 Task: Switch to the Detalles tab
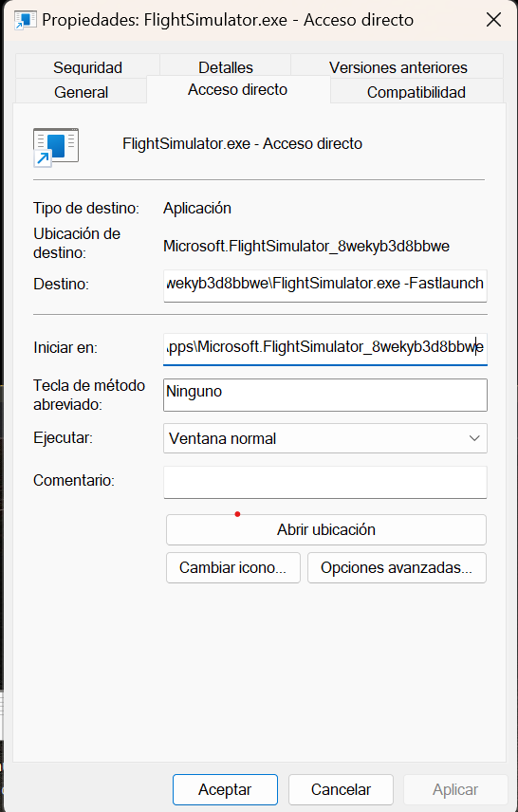[x=226, y=67]
